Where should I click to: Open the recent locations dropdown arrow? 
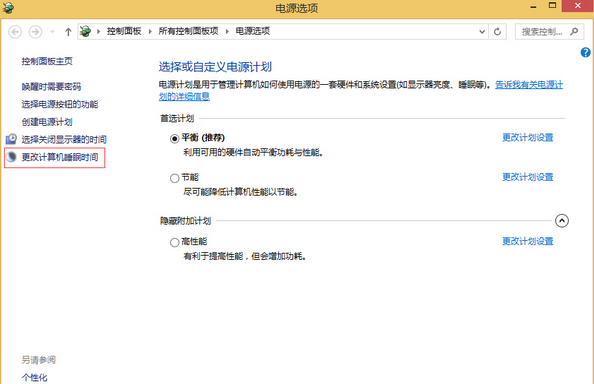pos(53,32)
